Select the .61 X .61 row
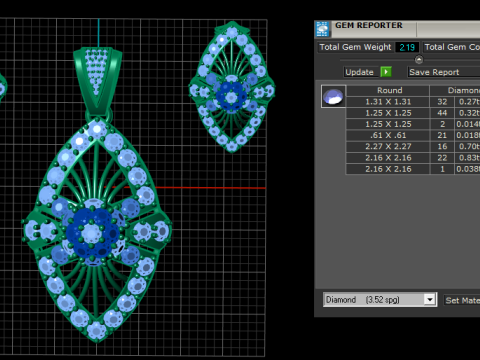Viewport: 480px width, 360px height. (413, 135)
